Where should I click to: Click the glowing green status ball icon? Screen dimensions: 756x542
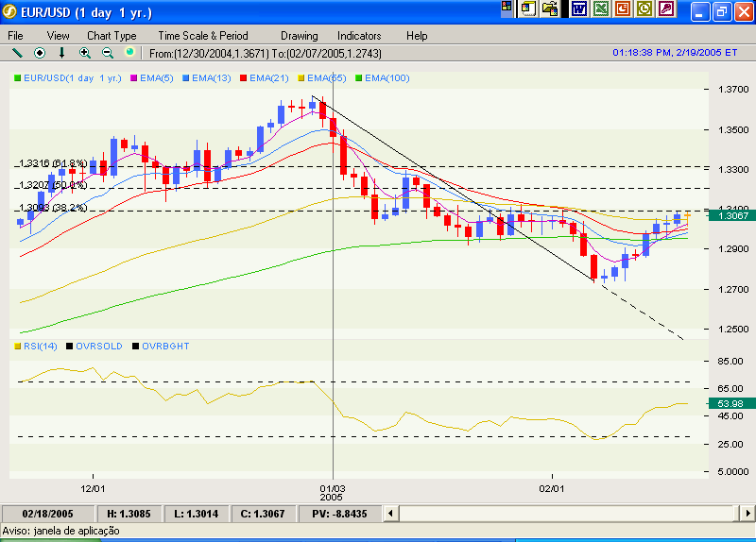pos(129,52)
